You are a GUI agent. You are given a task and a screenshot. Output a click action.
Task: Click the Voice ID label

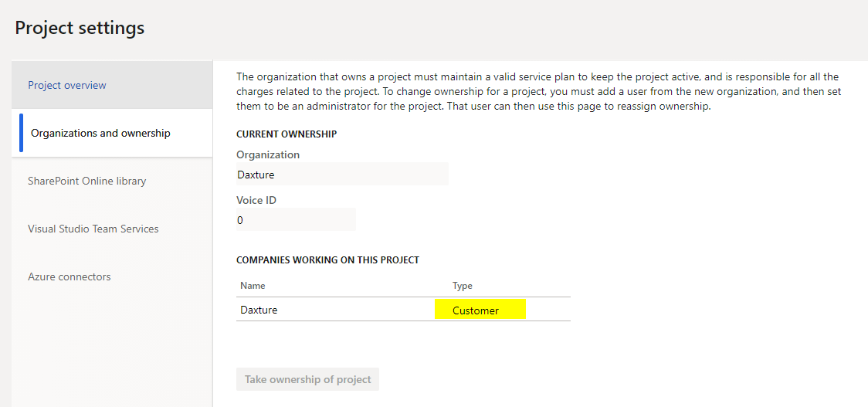click(256, 200)
